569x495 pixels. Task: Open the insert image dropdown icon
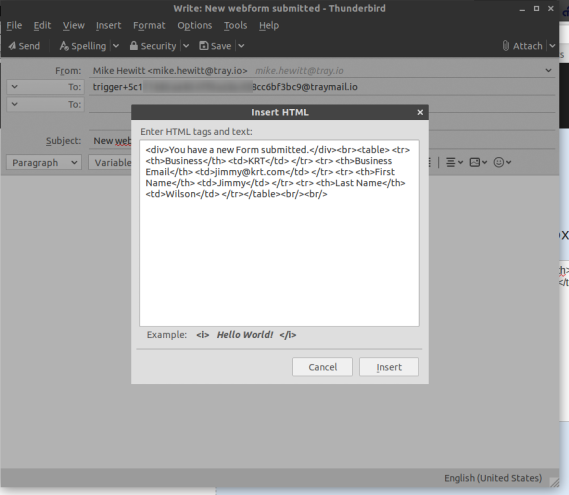click(x=478, y=162)
